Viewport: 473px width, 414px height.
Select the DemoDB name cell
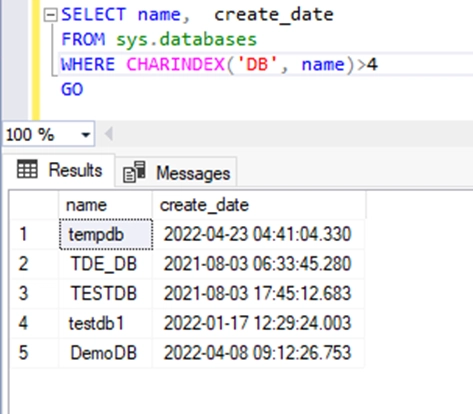(x=105, y=353)
